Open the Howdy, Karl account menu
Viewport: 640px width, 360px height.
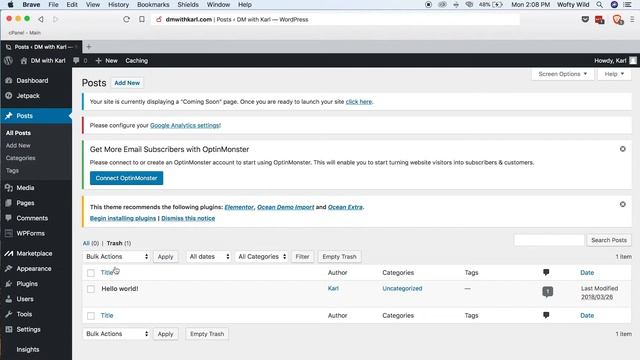(615, 60)
